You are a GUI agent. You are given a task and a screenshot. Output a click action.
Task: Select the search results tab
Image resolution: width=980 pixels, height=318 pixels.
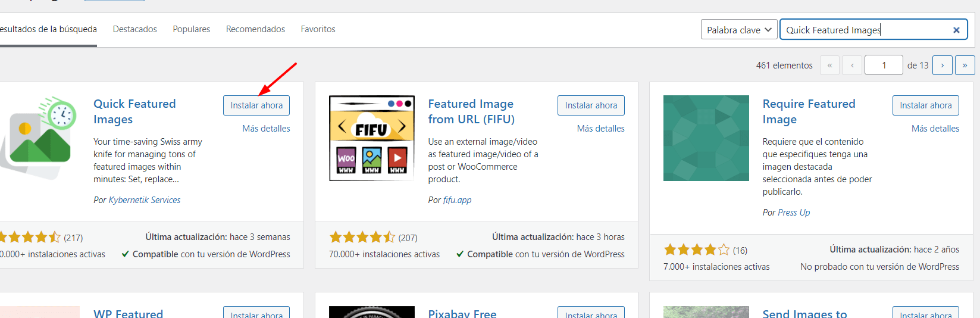[x=48, y=29]
